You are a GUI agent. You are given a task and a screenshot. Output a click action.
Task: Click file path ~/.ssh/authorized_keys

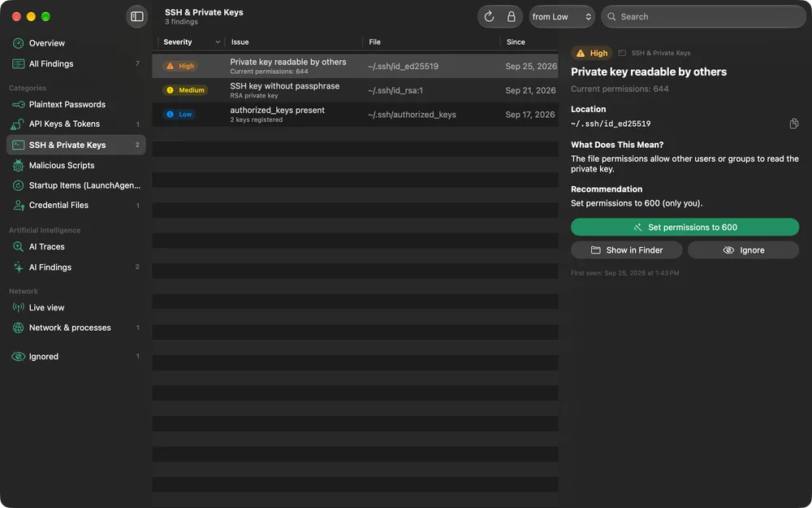tap(412, 115)
